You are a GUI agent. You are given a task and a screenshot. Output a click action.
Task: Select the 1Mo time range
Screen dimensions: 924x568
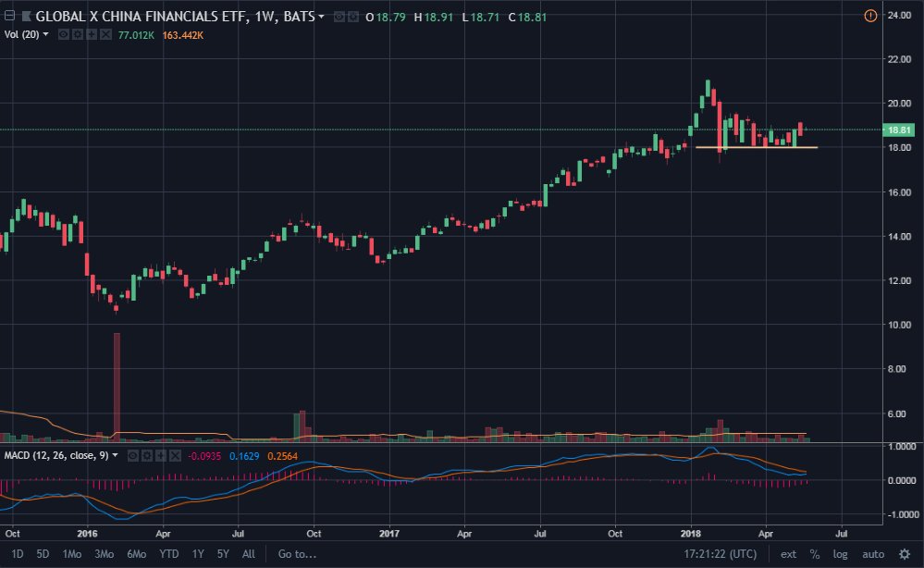click(72, 554)
